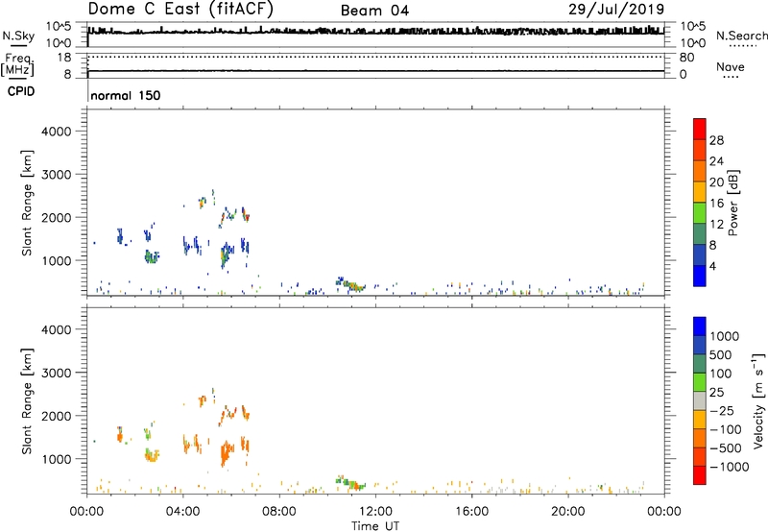Click the grey segment of the velocity color bar
The width and height of the screenshot is (768, 532).
tap(700, 401)
